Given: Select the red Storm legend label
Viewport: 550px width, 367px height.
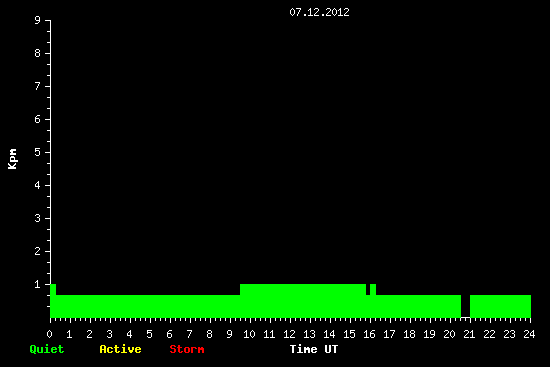Looking at the screenshot, I should [x=187, y=349].
